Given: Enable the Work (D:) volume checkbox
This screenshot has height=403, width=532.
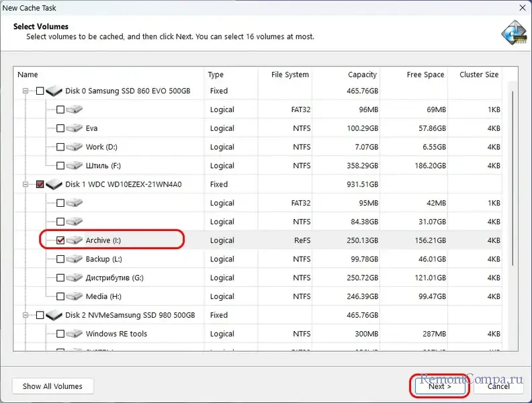Looking at the screenshot, I should click(x=60, y=147).
